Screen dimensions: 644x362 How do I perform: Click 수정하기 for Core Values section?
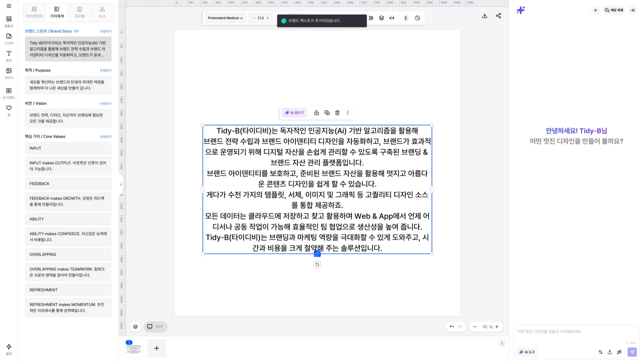105,137
